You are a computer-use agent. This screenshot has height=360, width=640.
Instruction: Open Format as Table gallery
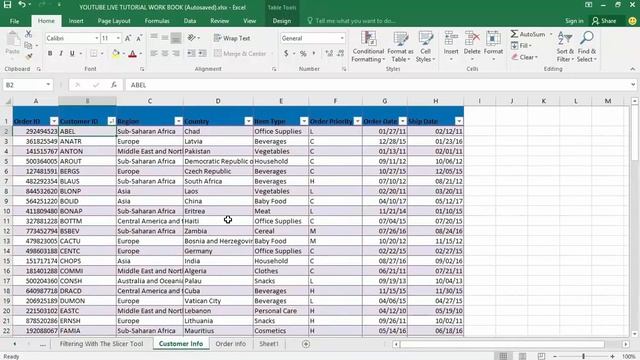pyautogui.click(x=400, y=47)
